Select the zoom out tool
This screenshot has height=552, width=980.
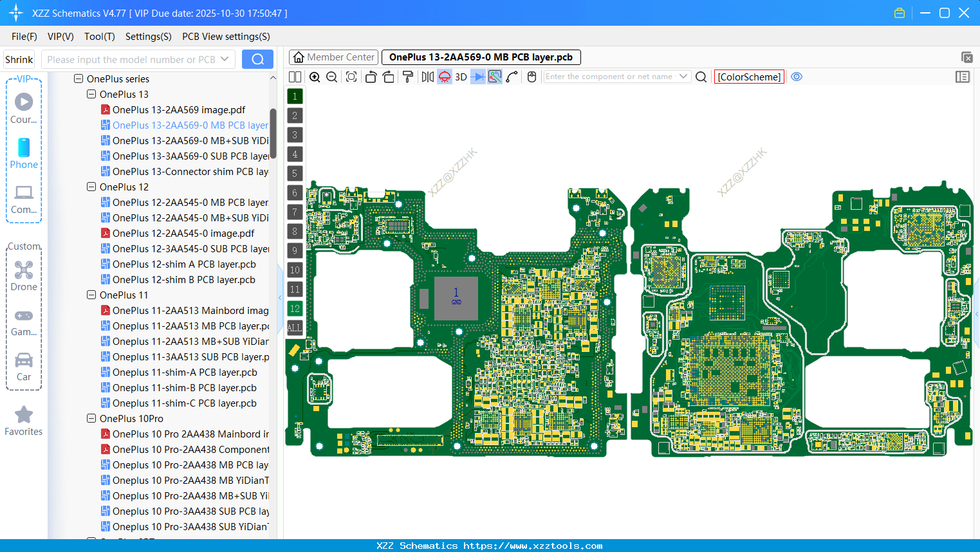tap(331, 77)
